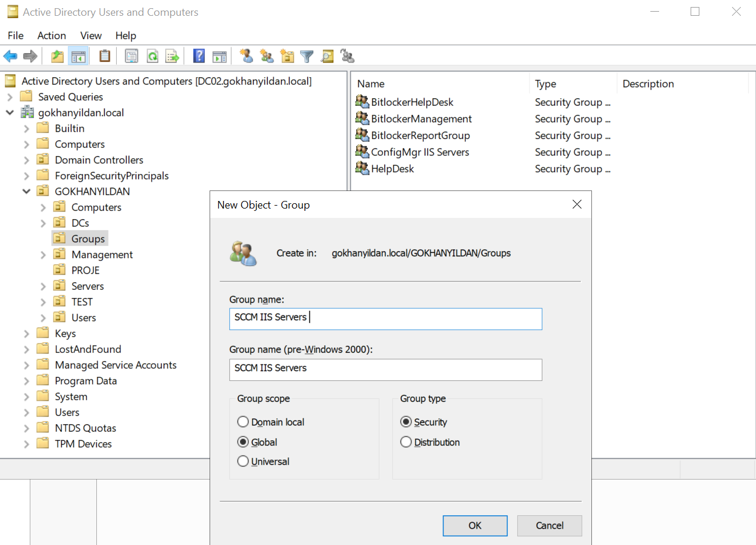Select Universal group scope
This screenshot has width=756, height=545.
click(x=243, y=461)
